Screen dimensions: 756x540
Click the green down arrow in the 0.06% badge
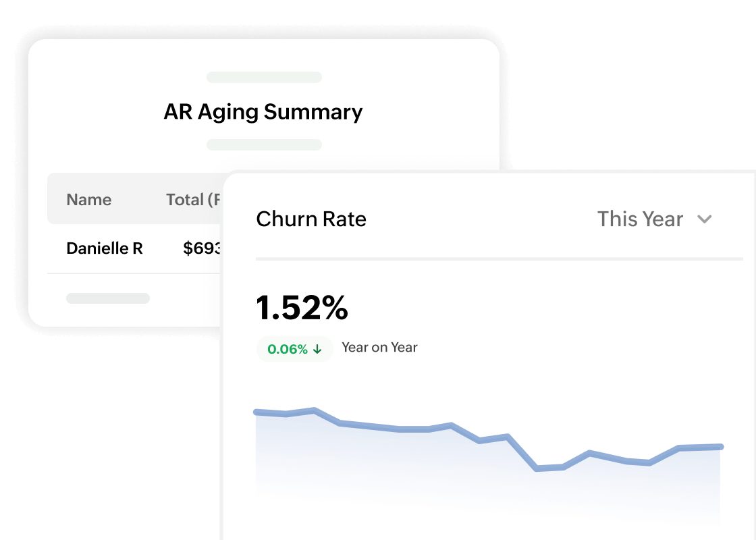point(317,349)
